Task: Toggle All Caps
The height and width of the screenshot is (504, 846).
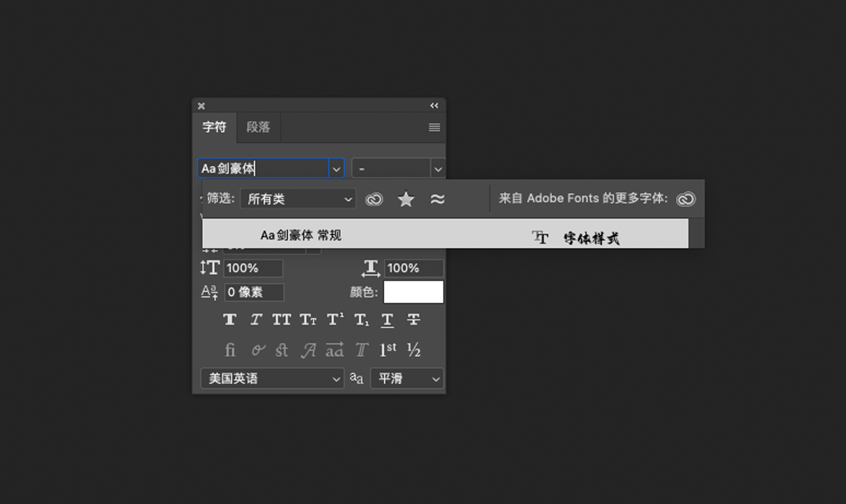Action: (x=281, y=320)
